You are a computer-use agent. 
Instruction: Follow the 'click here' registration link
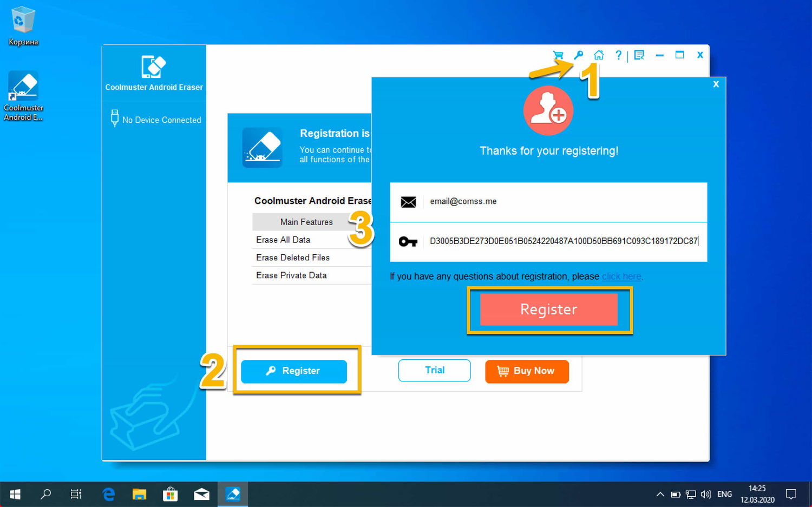pos(621,276)
